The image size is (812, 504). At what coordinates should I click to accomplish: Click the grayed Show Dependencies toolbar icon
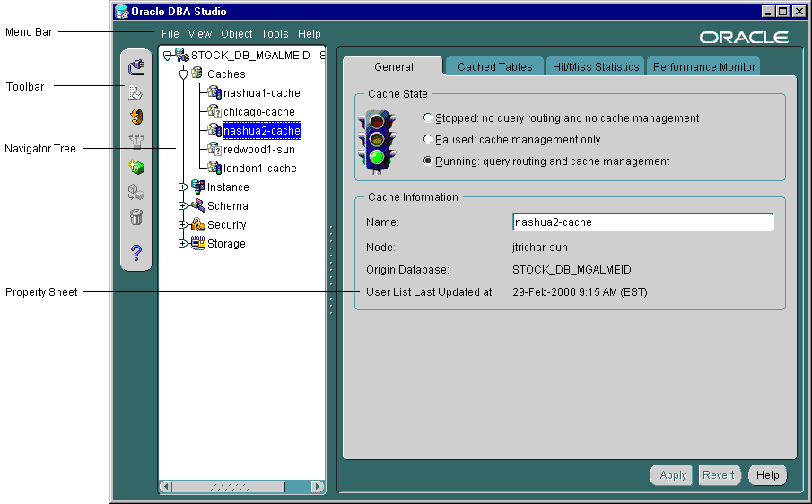pos(136,141)
